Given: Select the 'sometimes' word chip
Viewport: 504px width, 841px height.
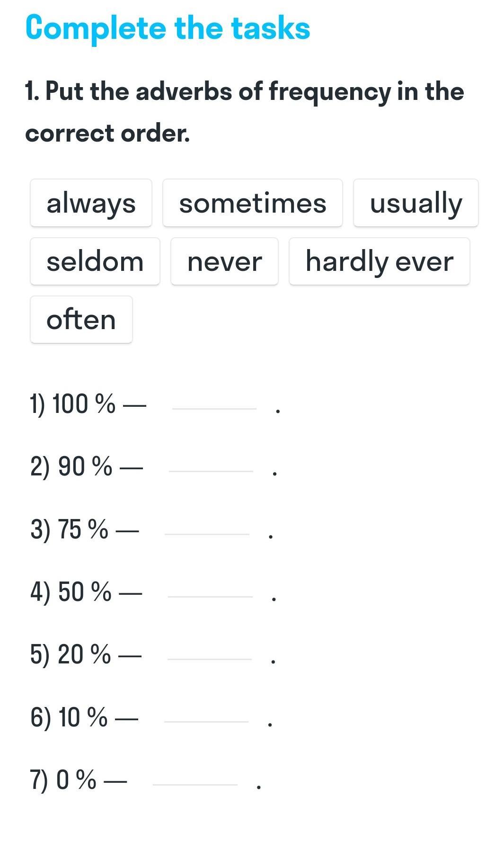Looking at the screenshot, I should point(253,203).
